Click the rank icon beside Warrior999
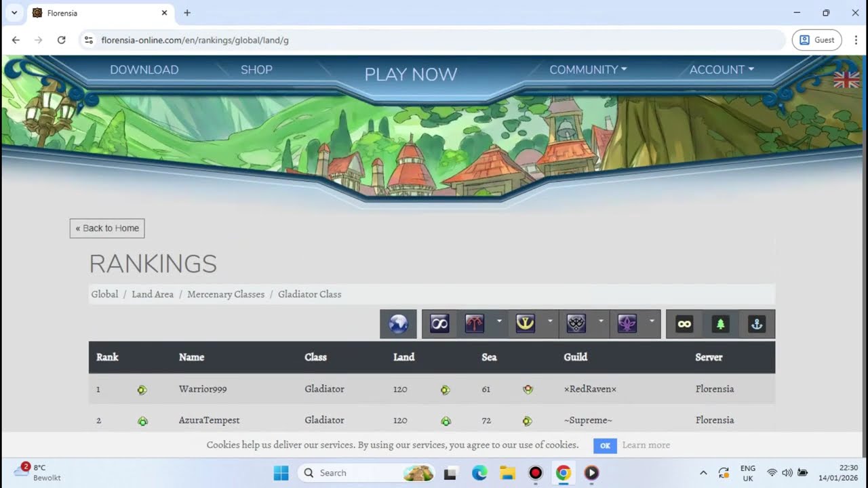868x488 pixels. 142,390
